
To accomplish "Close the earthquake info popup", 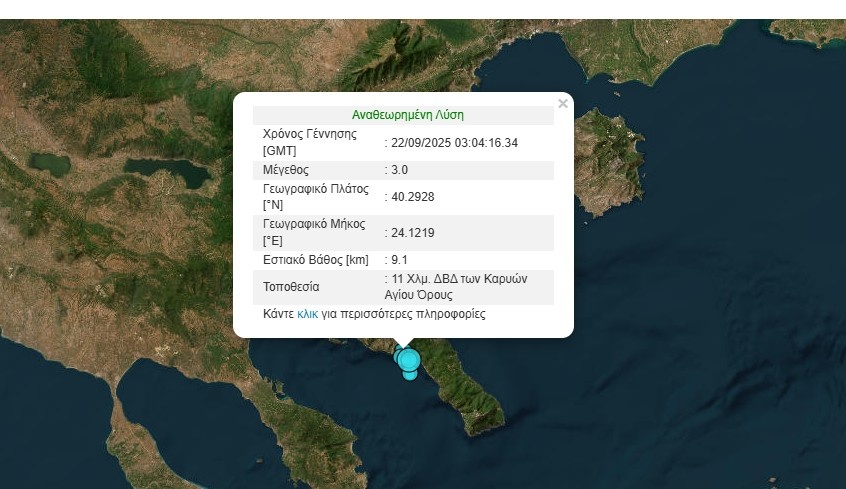I will (562, 104).
